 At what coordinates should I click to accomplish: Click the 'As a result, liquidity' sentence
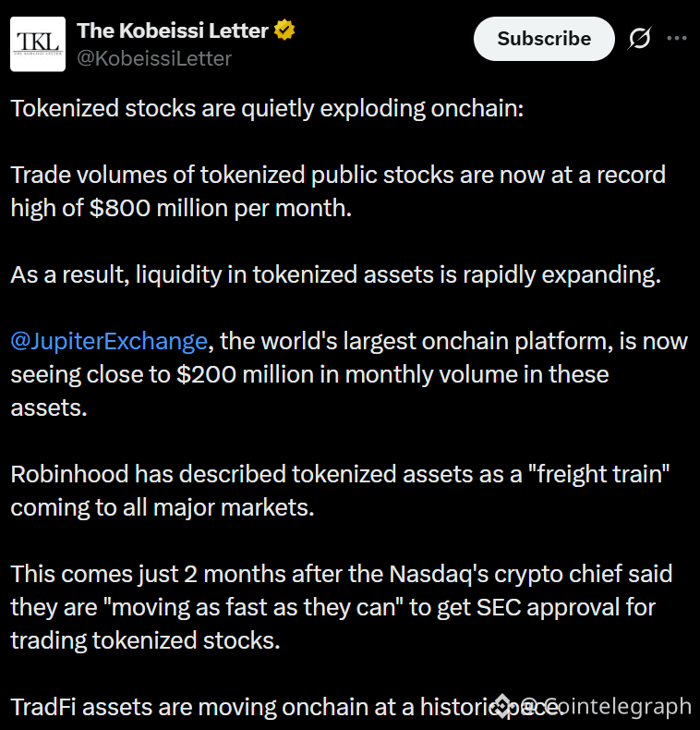[x=335, y=274]
